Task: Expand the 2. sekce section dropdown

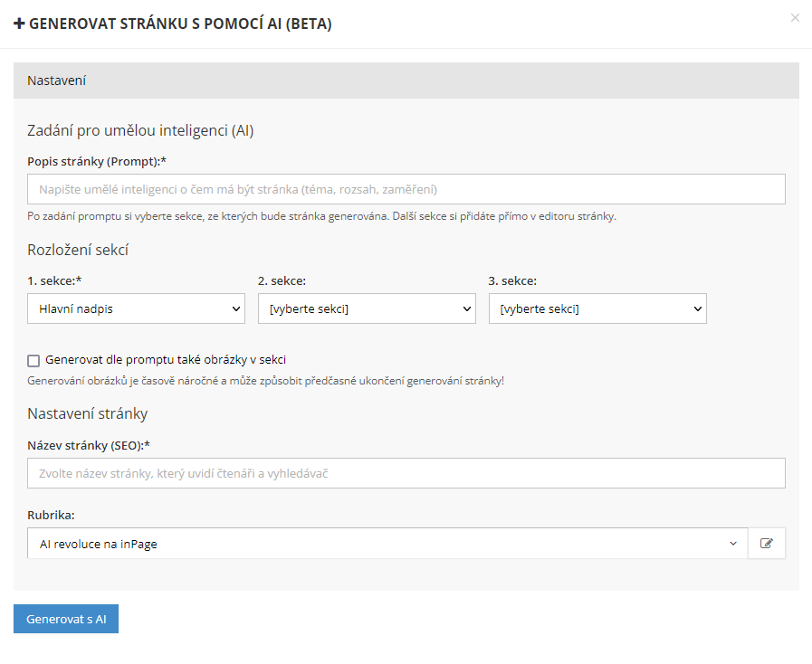Action: (366, 308)
